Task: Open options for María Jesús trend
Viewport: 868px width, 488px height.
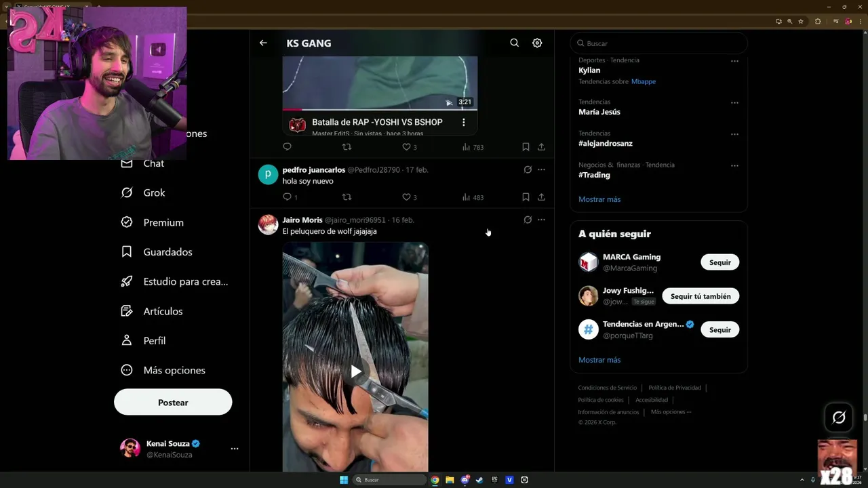Action: click(x=734, y=103)
